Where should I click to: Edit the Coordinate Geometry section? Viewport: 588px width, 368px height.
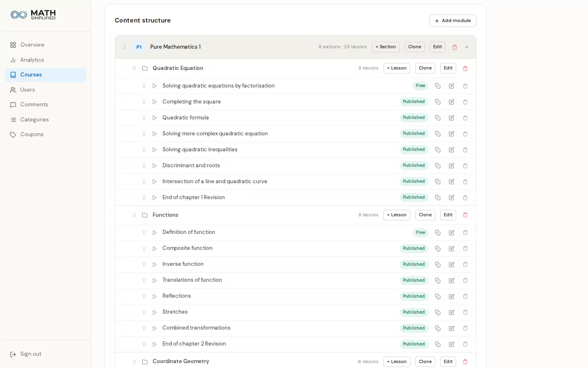coord(448,362)
